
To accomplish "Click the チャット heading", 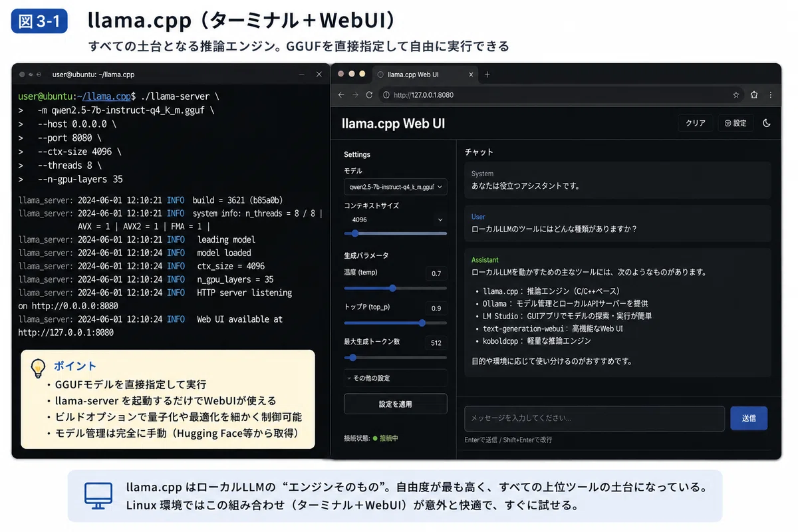I will (x=479, y=152).
